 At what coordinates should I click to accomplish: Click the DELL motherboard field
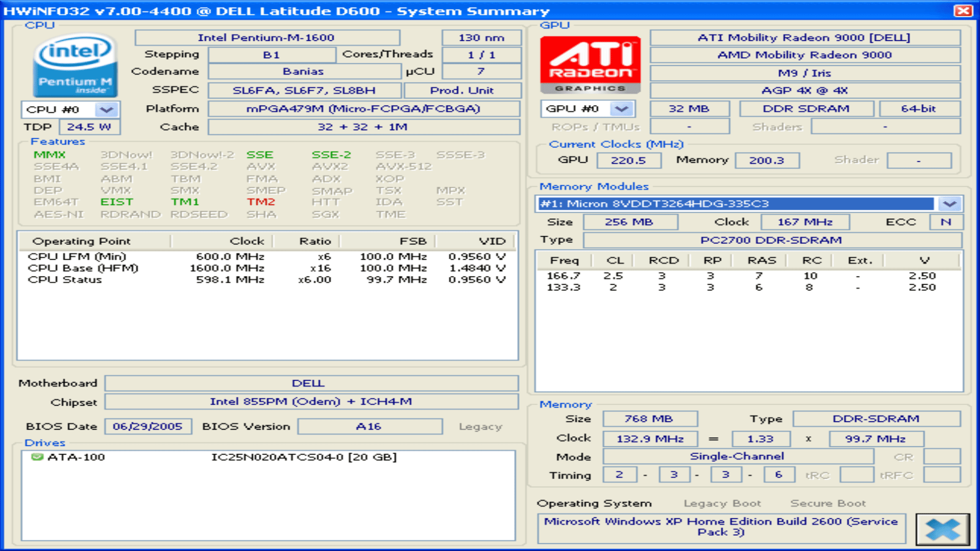311,383
